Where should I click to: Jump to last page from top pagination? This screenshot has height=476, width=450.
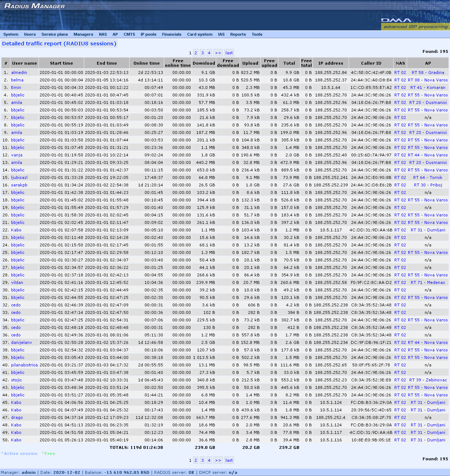[x=229, y=52]
